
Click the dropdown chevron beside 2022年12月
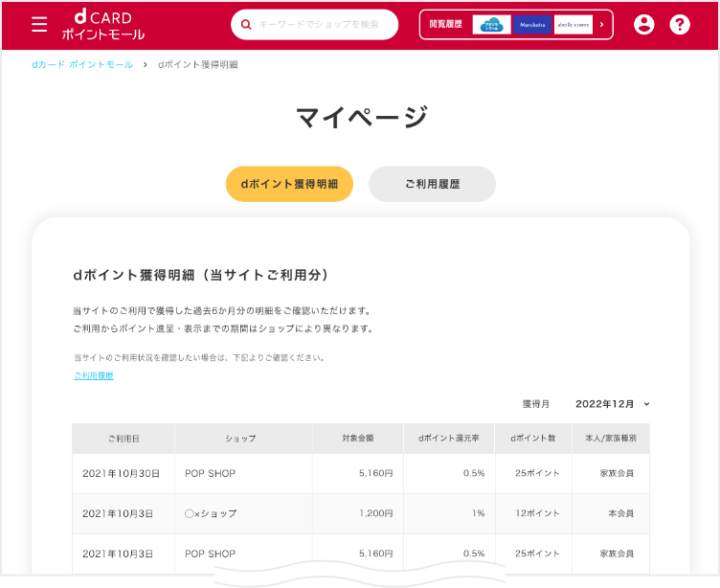[x=647, y=404]
